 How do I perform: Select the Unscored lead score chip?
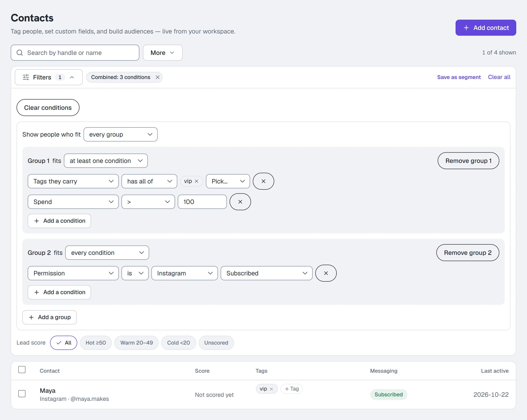coord(216,343)
